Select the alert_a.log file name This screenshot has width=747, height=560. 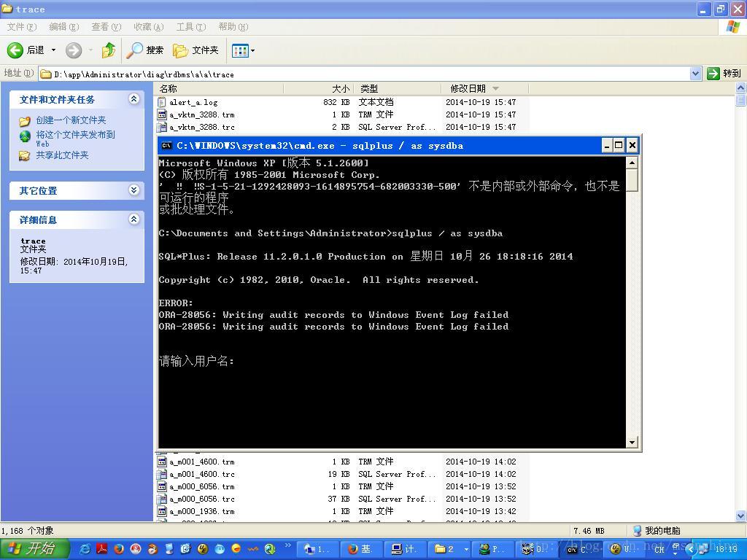click(x=193, y=102)
